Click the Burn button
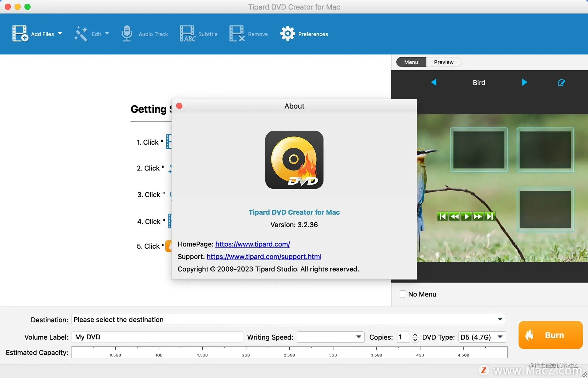The image size is (588, 378). point(550,335)
